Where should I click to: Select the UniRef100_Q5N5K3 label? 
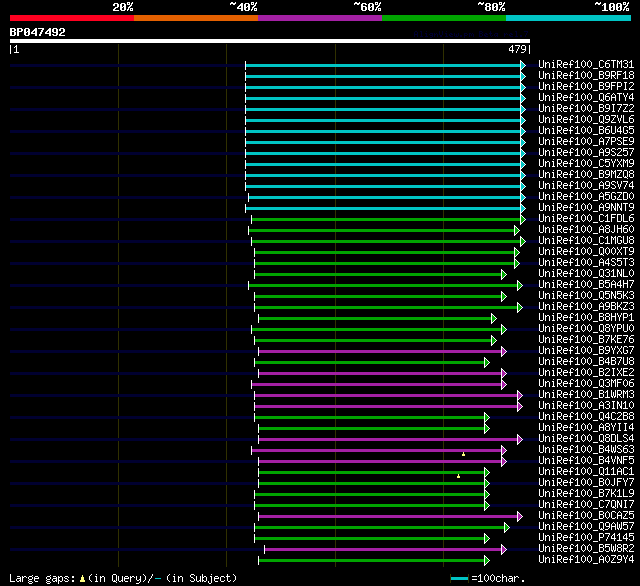tap(586, 296)
